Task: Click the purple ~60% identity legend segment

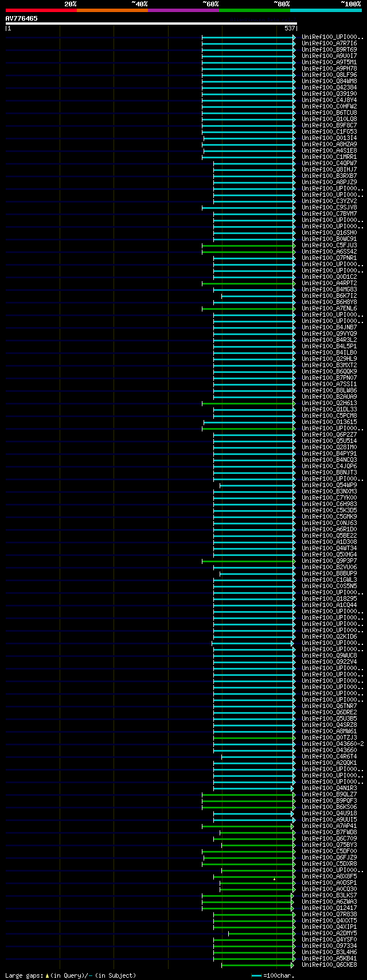Action: [183, 10]
